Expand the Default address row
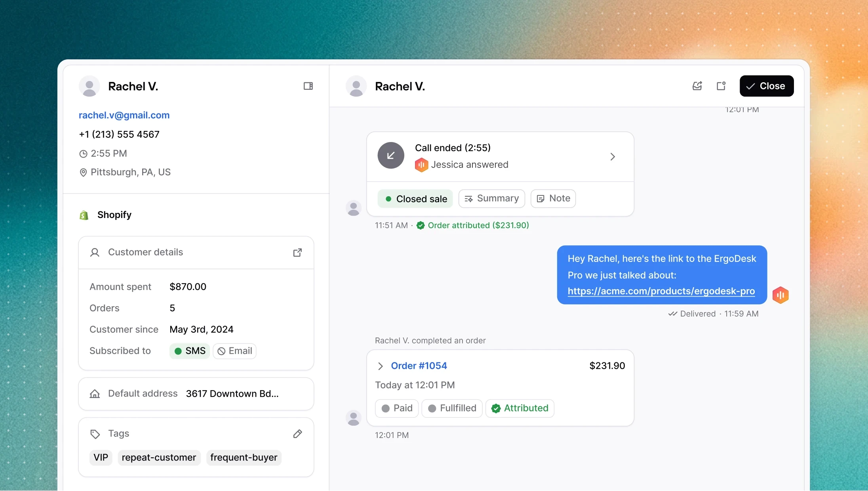This screenshot has width=868, height=491. [x=196, y=394]
